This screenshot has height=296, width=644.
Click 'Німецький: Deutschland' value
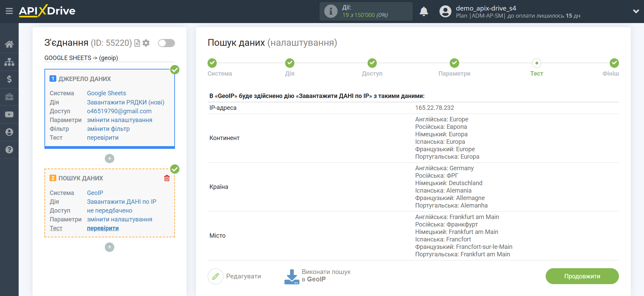pos(449,183)
